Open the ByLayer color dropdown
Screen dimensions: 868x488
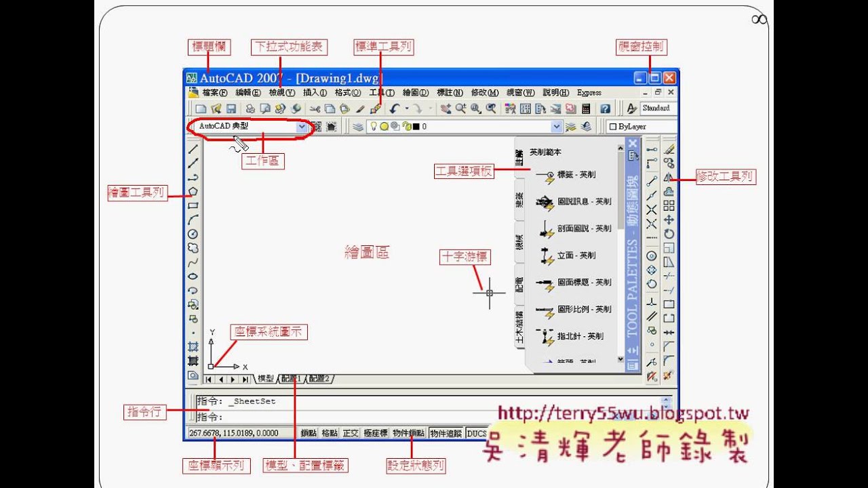[x=641, y=127]
